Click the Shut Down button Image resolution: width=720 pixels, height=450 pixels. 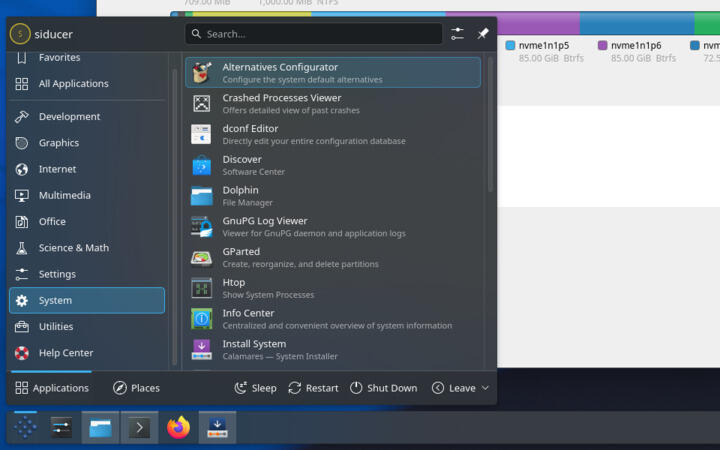tap(383, 388)
